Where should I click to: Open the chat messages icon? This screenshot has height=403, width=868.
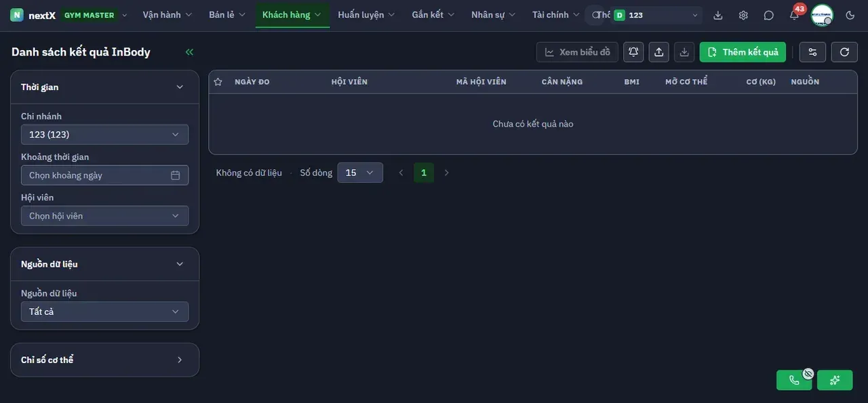[768, 15]
